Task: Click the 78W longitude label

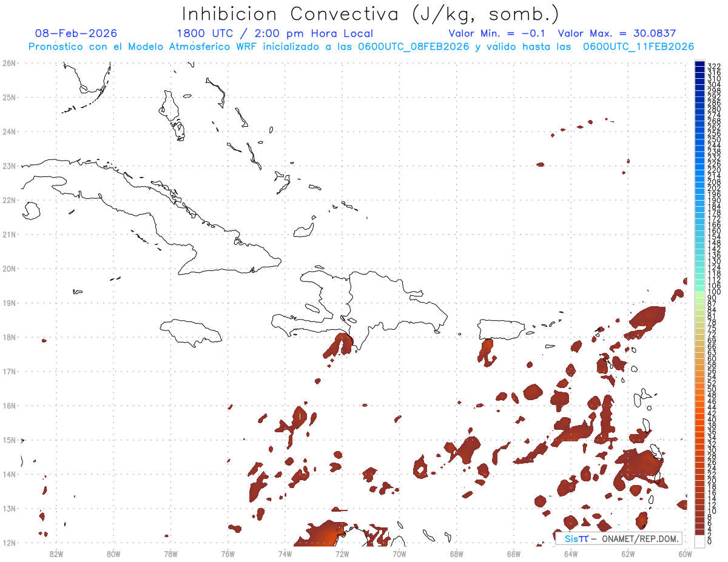Action: 170,553
